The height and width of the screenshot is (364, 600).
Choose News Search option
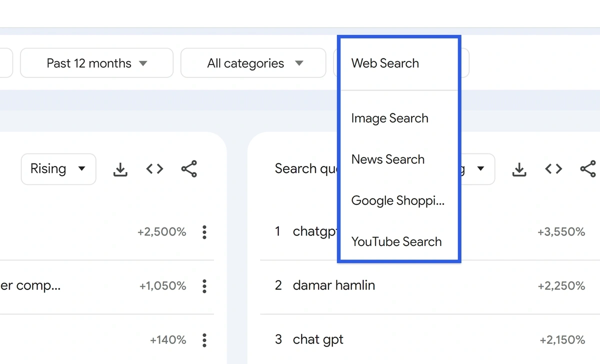(x=398, y=159)
